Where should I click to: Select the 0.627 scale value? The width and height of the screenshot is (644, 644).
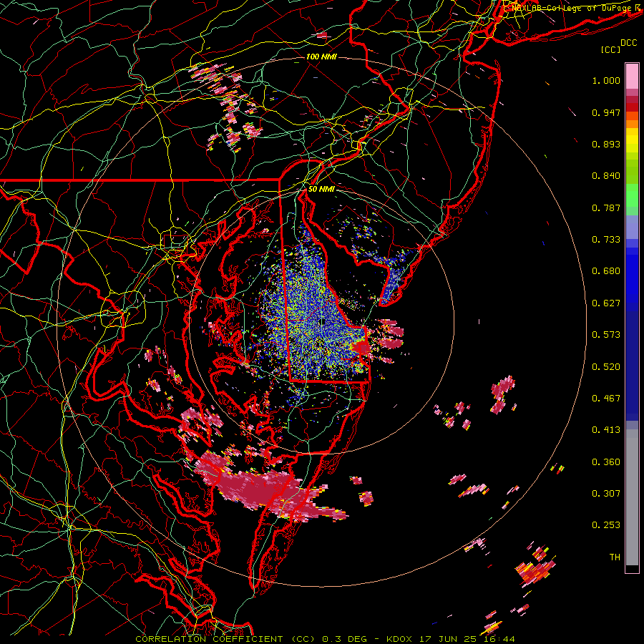pyautogui.click(x=606, y=303)
